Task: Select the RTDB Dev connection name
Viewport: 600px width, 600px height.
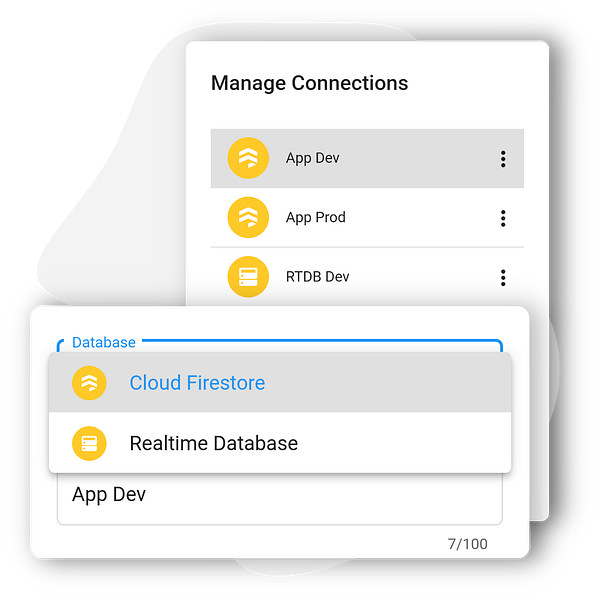Action: [x=318, y=277]
